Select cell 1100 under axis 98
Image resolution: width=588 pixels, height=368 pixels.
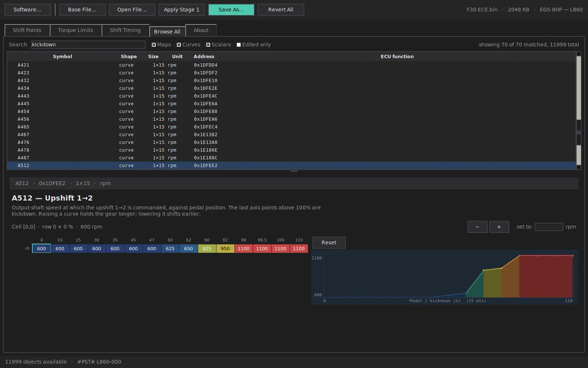coord(244,249)
